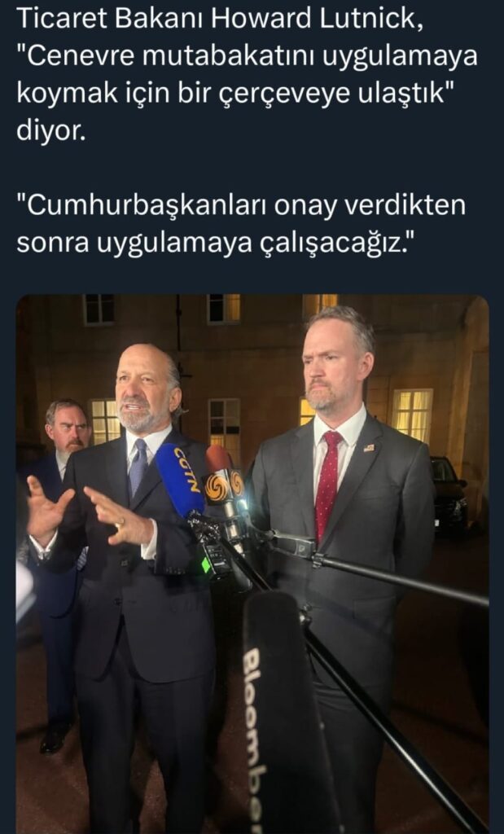Click the lit window beside the car
The width and height of the screenshot is (504, 834).
point(412,415)
